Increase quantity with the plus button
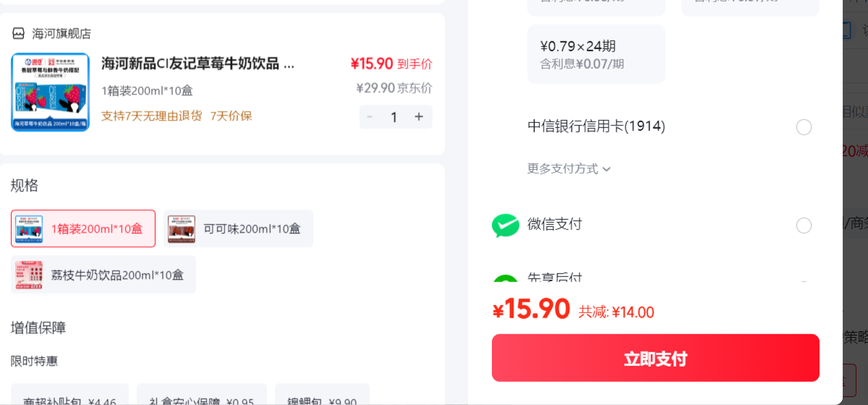This screenshot has height=405, width=868. click(419, 116)
